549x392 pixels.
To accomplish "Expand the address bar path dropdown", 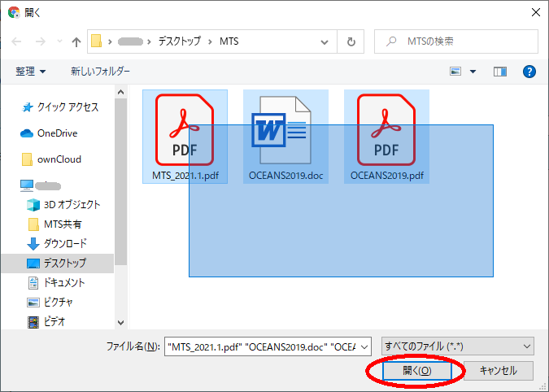I will pos(325,41).
